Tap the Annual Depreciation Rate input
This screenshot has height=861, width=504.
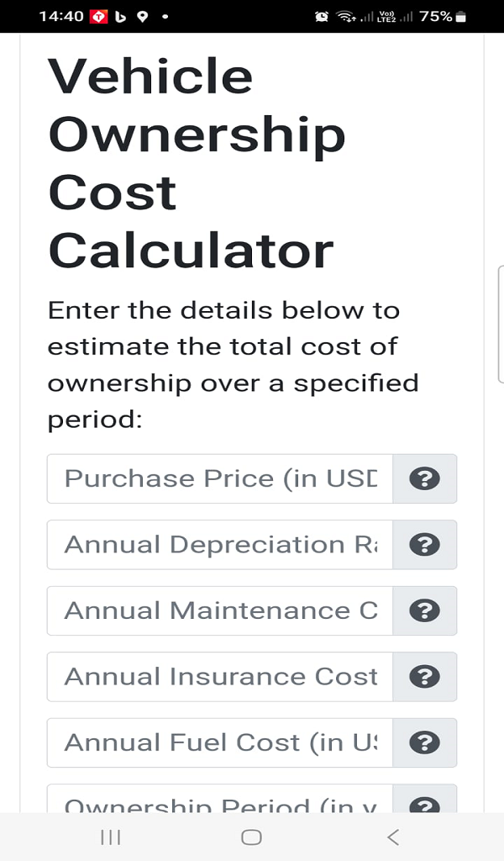218,545
